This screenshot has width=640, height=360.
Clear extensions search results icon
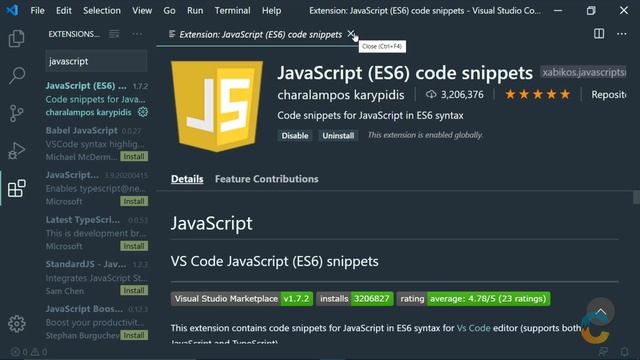click(114, 34)
